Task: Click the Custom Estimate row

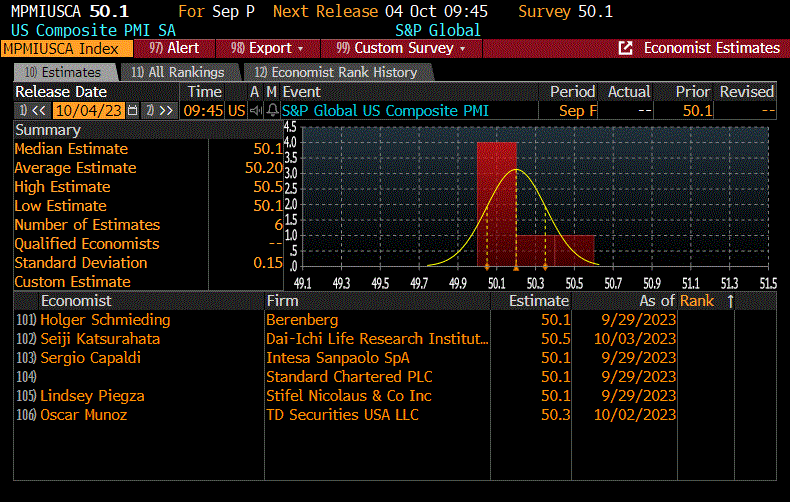Action: pos(149,282)
